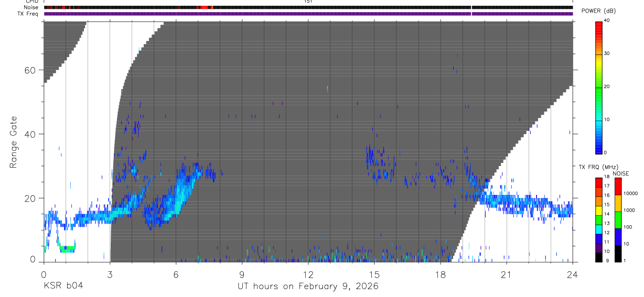Click the 24 hour label on UT axis
The height and width of the screenshot is (297, 644).
(573, 274)
